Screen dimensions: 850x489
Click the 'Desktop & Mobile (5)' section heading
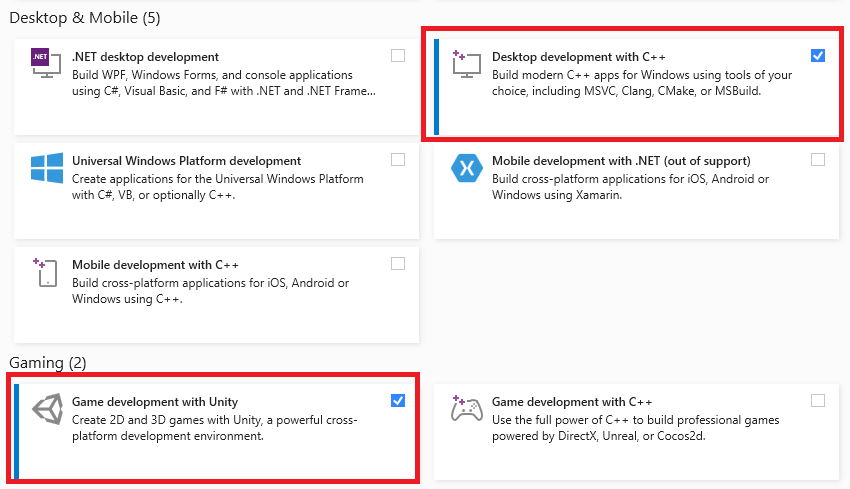85,18
